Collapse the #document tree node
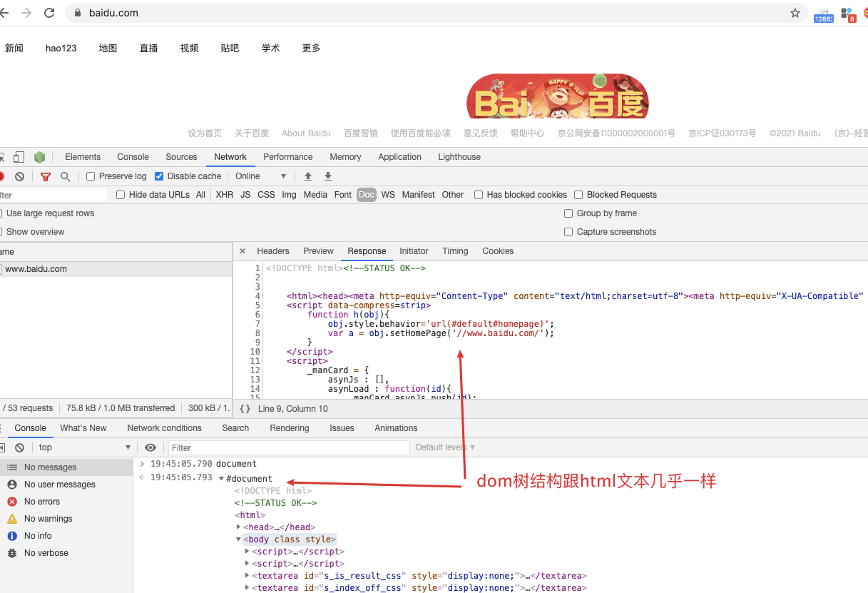This screenshot has height=593, width=868. (x=221, y=479)
